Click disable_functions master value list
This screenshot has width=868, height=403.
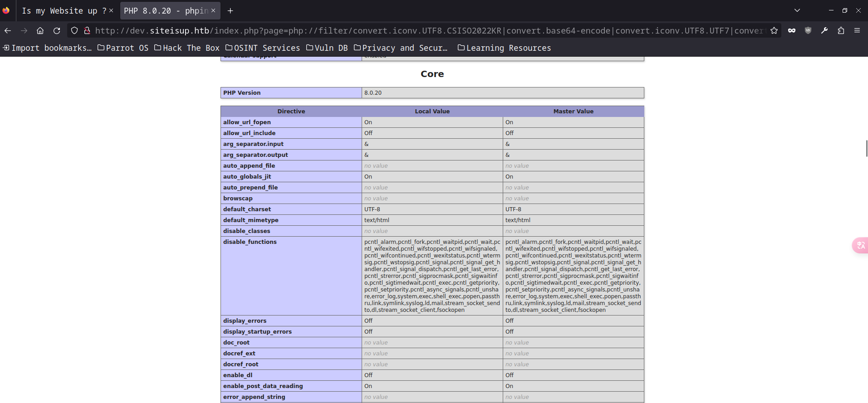click(x=573, y=276)
